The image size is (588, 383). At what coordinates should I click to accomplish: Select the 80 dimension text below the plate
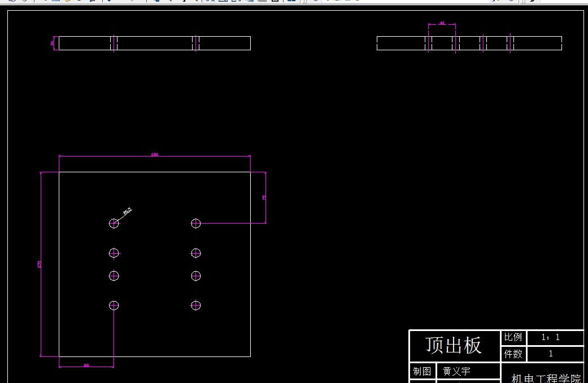click(86, 365)
